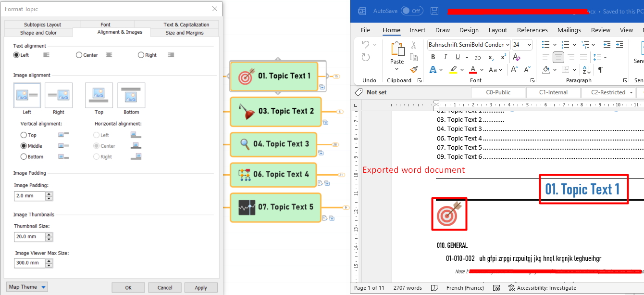The image size is (644, 295).
Task: Switch to the Shape and Color tab
Action: click(38, 33)
